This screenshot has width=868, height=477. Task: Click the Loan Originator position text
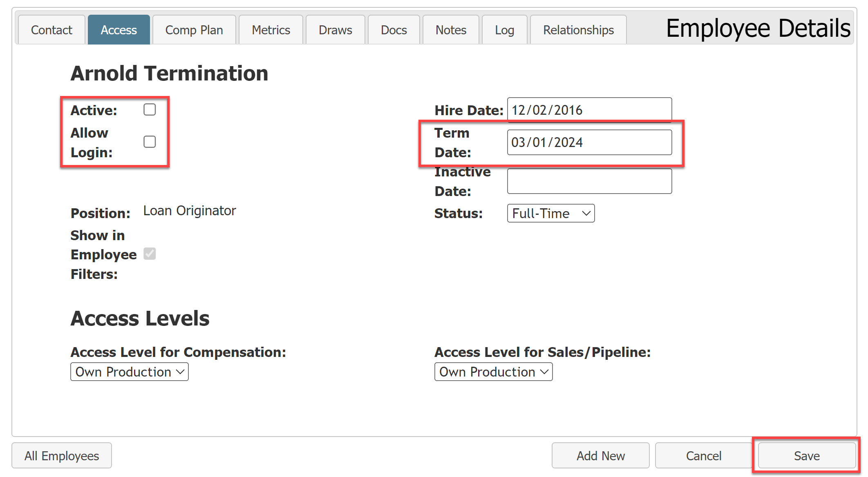point(190,211)
